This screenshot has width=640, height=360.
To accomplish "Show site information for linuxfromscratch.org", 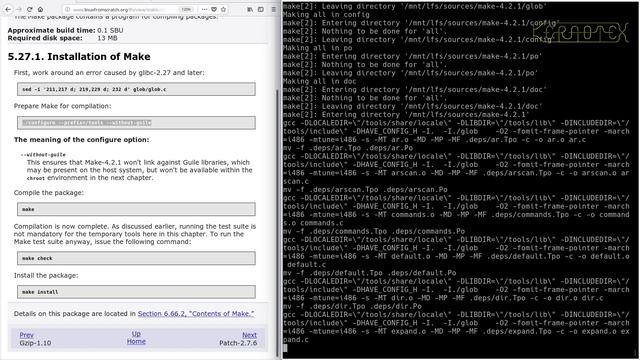I will click(67, 9).
